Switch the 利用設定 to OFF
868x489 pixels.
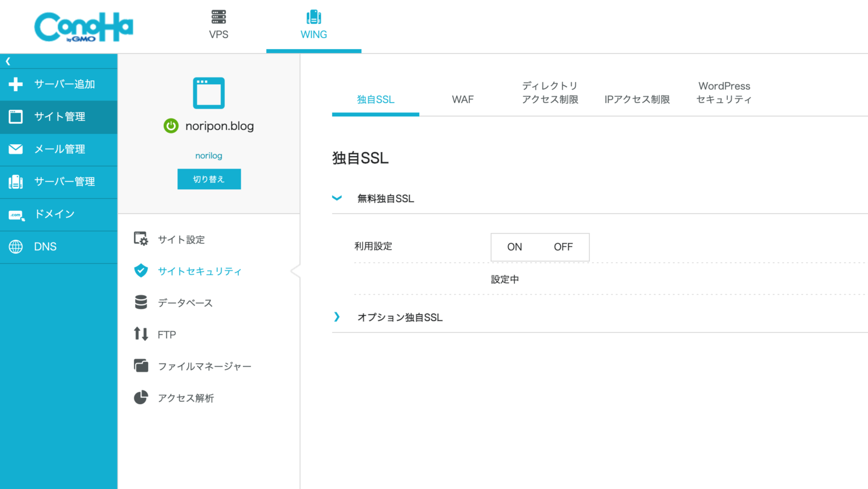point(563,247)
